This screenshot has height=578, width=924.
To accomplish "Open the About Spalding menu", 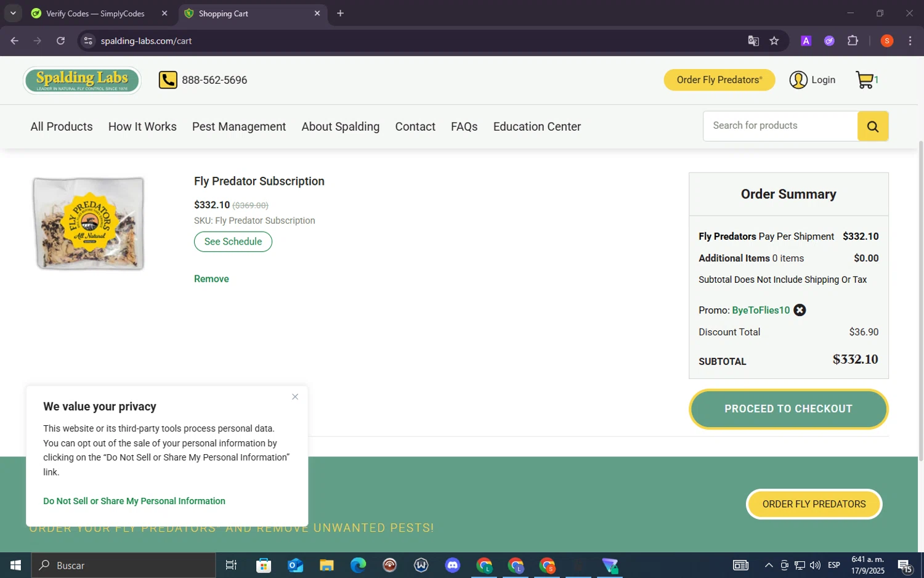I will (341, 126).
